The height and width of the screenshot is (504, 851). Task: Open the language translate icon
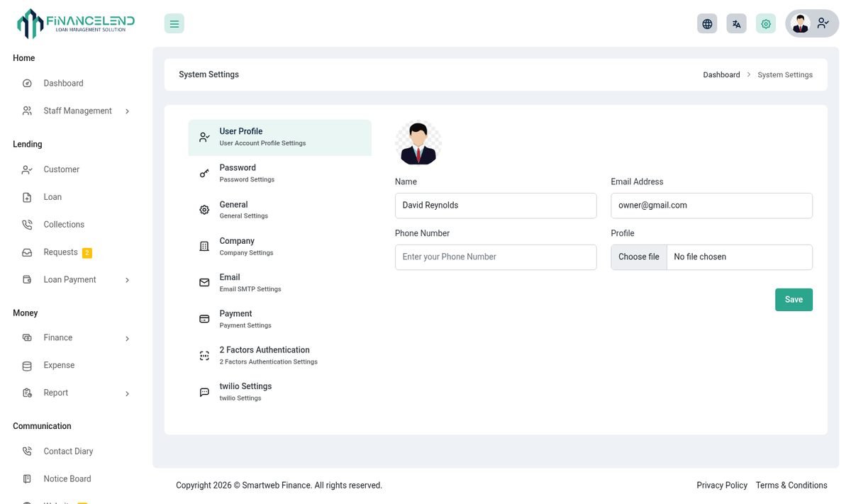737,23
